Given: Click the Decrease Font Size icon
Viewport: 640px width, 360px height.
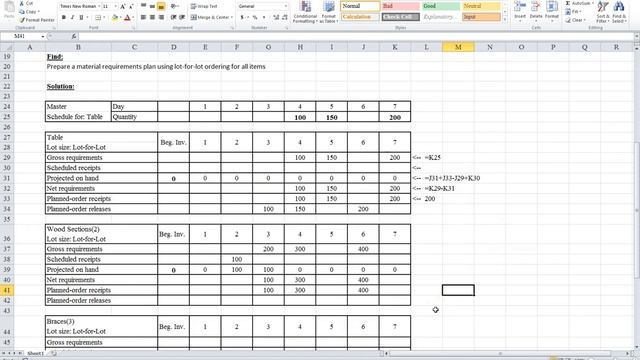Looking at the screenshot, I should click(x=131, y=7).
